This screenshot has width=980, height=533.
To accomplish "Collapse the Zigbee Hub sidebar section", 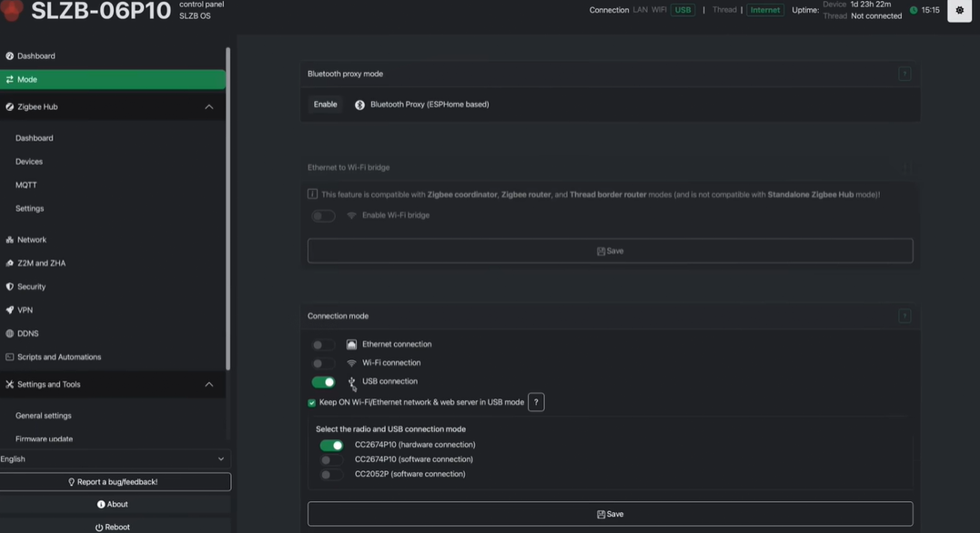I will (208, 106).
